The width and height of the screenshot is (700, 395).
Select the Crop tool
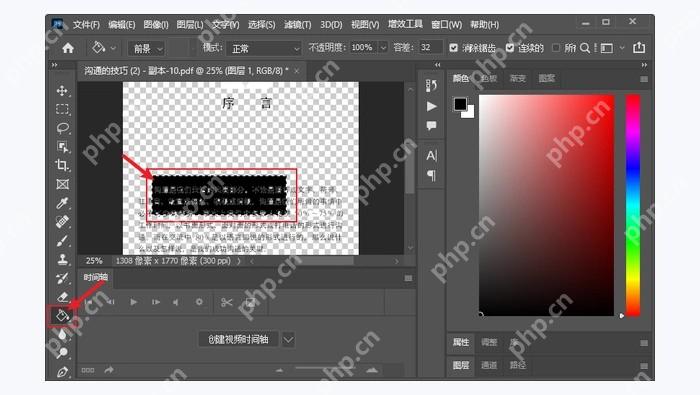[62, 165]
